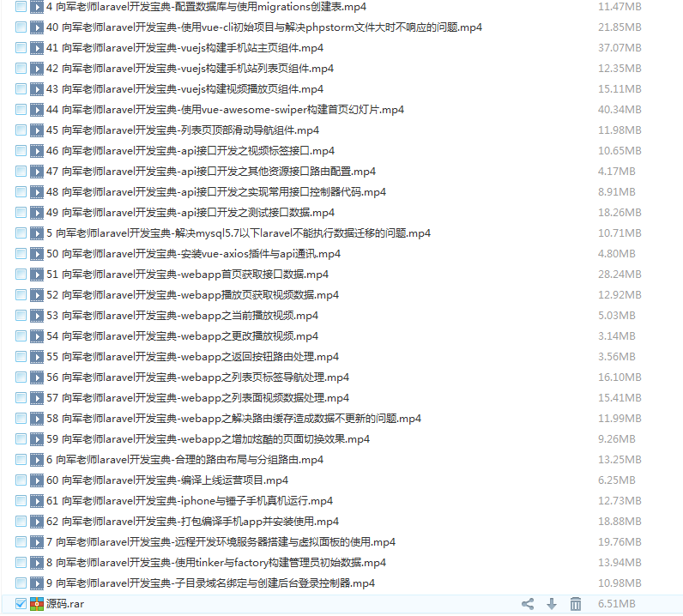Click video icon of file 45 滑动导航组件

tap(37, 130)
